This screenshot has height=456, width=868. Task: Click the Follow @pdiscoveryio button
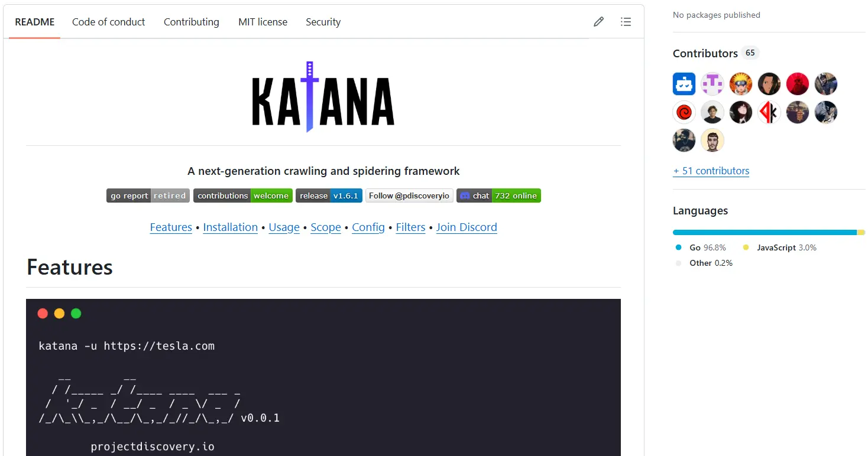click(x=409, y=196)
